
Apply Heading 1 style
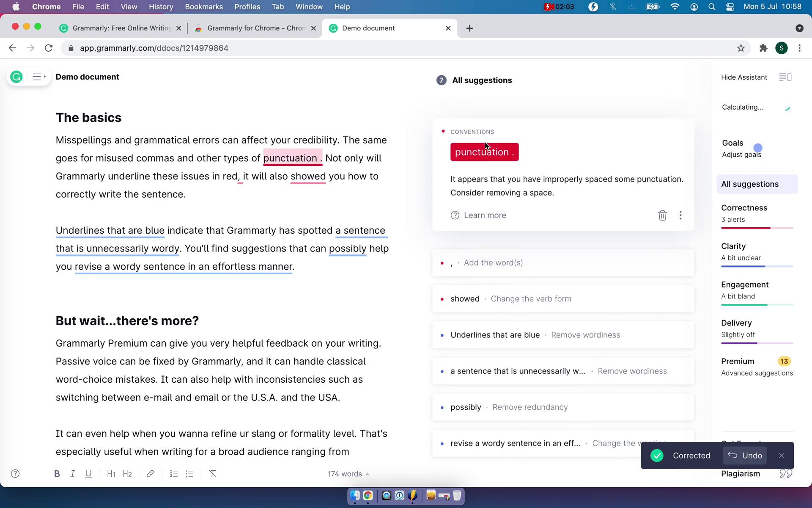(x=111, y=474)
